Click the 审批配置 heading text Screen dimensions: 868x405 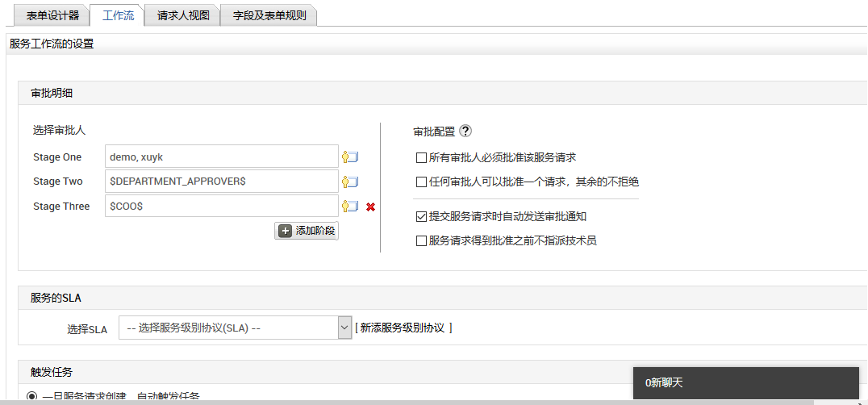(x=434, y=132)
